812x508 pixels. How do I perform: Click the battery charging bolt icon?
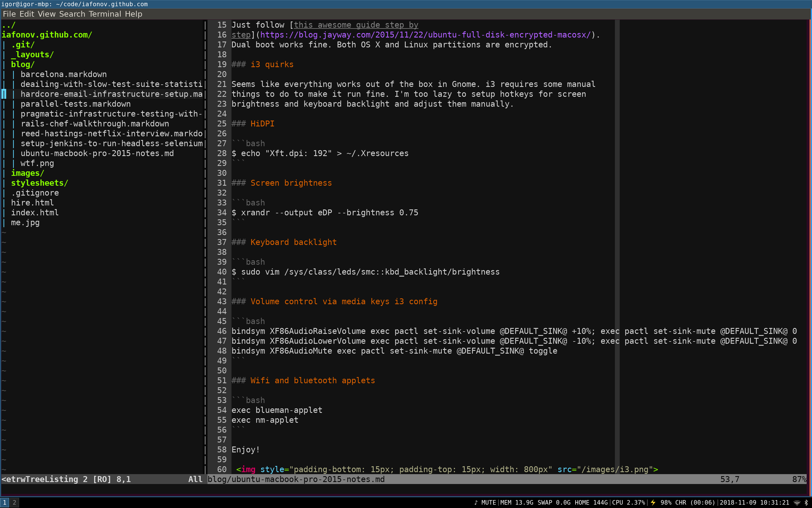653,503
